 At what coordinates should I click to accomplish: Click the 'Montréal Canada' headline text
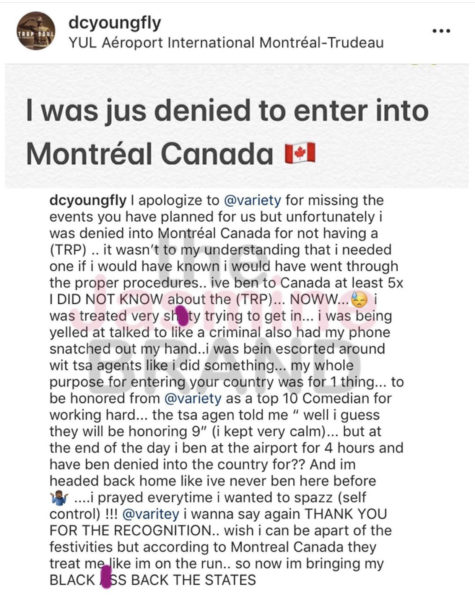(x=149, y=154)
